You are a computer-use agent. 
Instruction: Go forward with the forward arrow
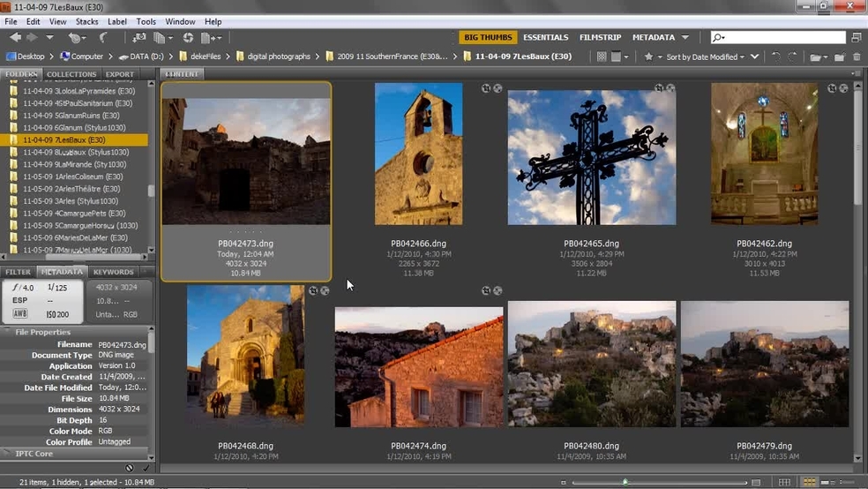[x=32, y=37]
